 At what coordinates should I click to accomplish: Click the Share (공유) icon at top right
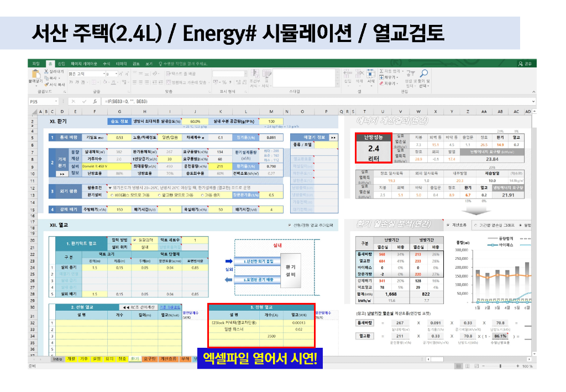pyautogui.click(x=524, y=64)
